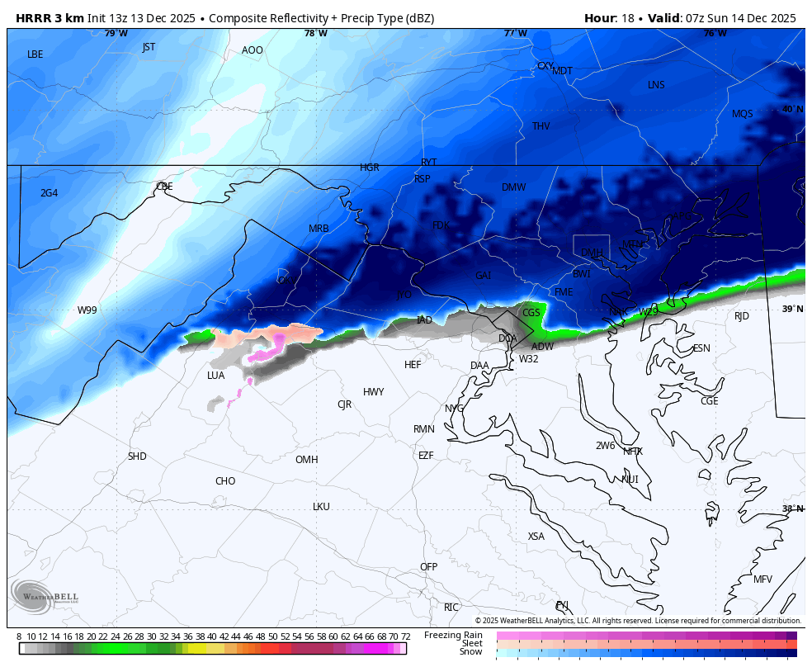Click the WeatherBELL copyright notice
The height and width of the screenshot is (667, 812).
coord(637,621)
